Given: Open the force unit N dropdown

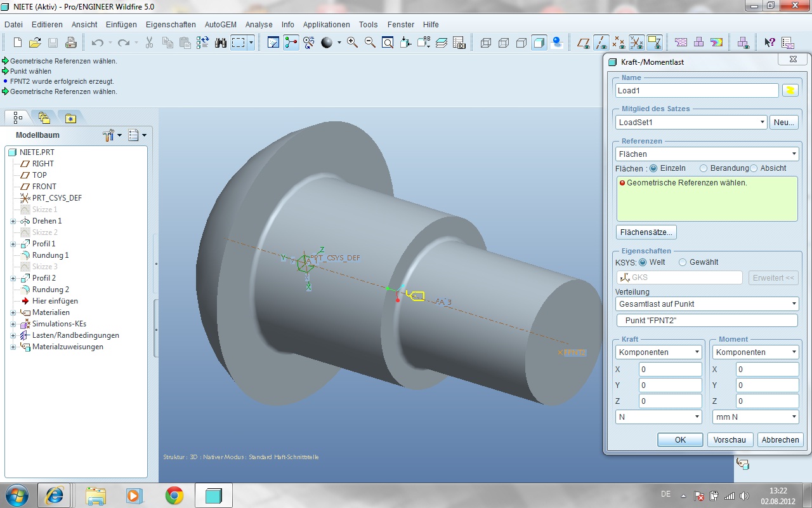Looking at the screenshot, I should [x=658, y=417].
